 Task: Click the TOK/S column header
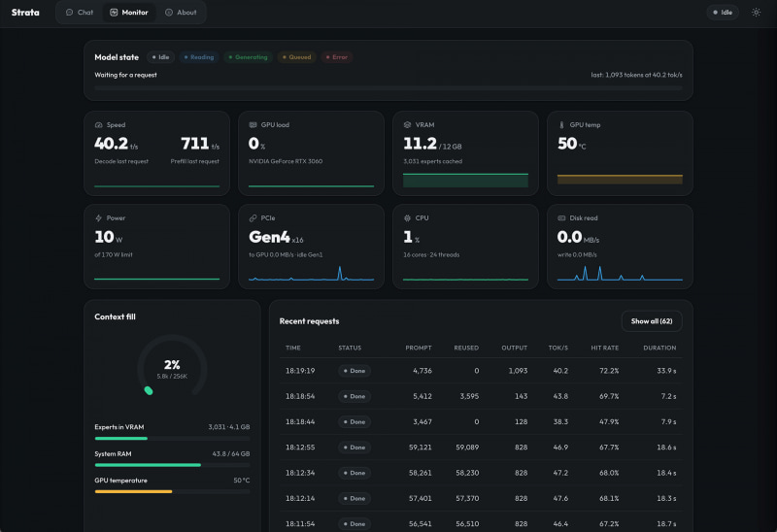557,348
